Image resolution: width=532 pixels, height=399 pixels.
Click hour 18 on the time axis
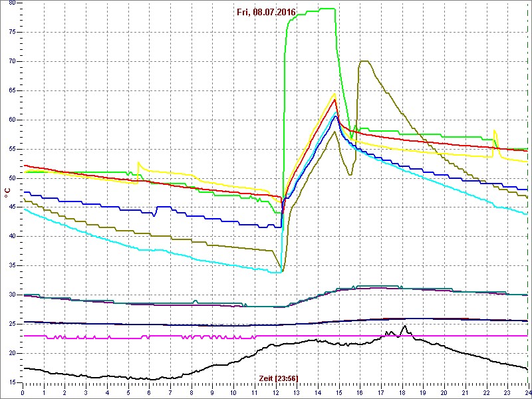(402, 391)
